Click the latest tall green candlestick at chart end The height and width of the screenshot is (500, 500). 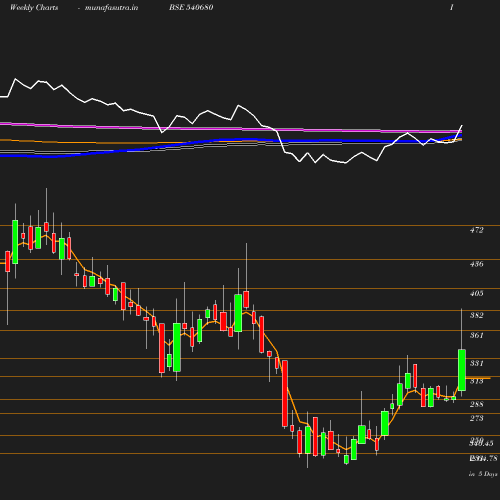pos(462,370)
